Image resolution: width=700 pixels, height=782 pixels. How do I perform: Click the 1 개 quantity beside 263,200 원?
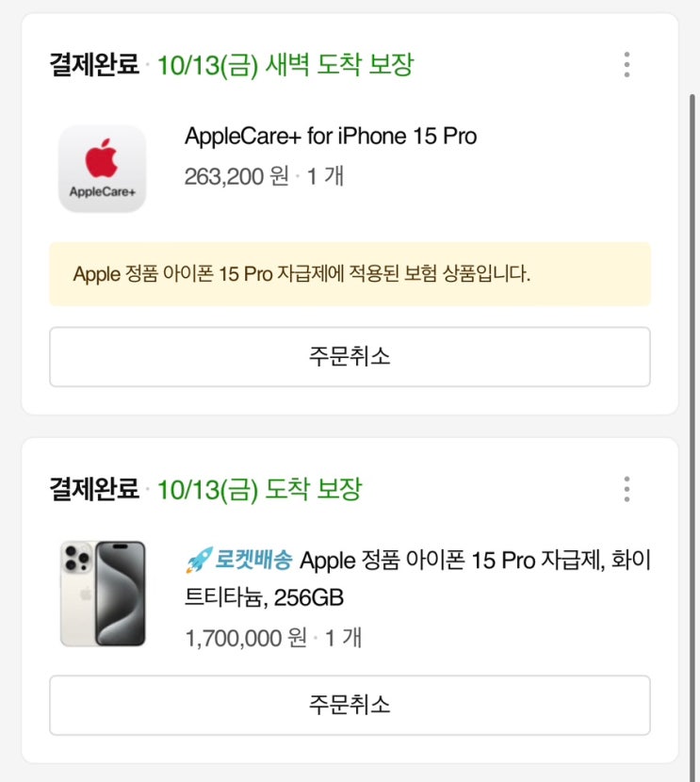click(x=326, y=176)
